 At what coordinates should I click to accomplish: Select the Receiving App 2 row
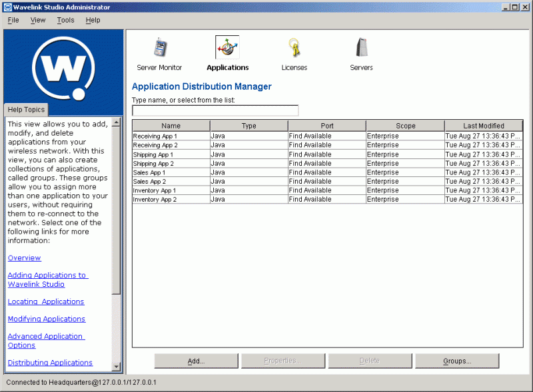coord(327,145)
